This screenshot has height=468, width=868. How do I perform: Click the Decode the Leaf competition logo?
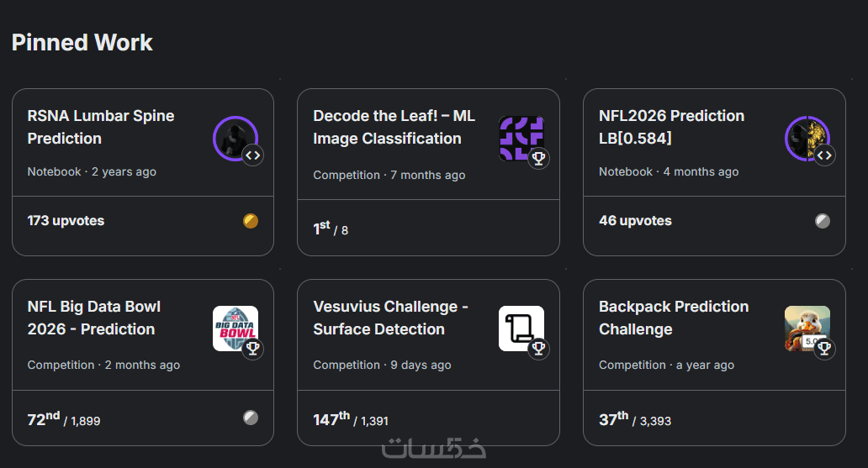coord(521,138)
